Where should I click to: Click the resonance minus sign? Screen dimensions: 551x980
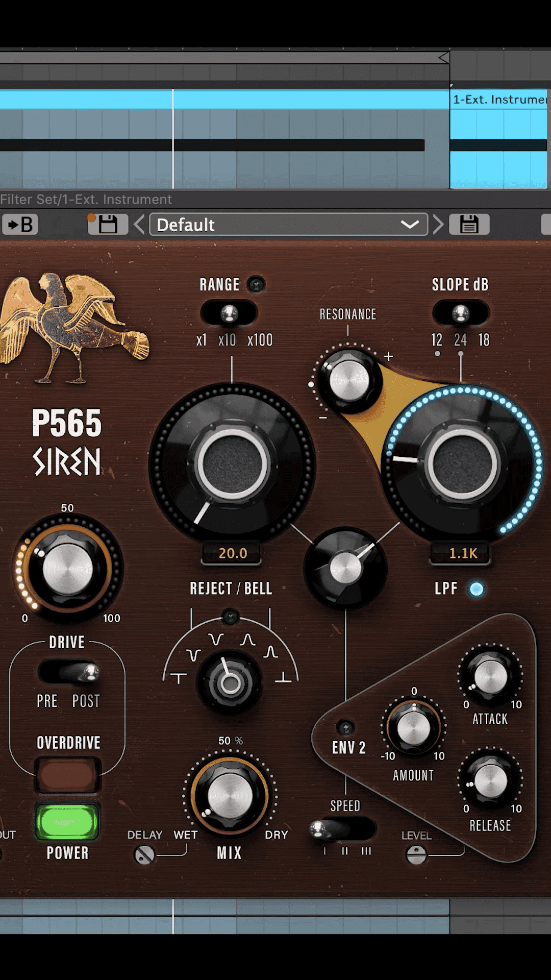pyautogui.click(x=323, y=418)
